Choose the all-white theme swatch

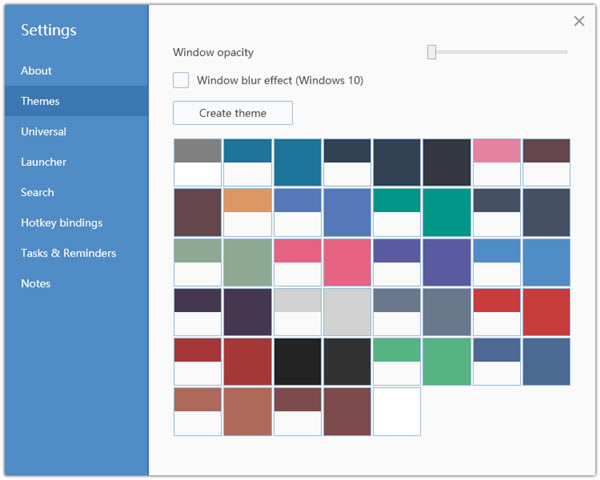tap(397, 411)
